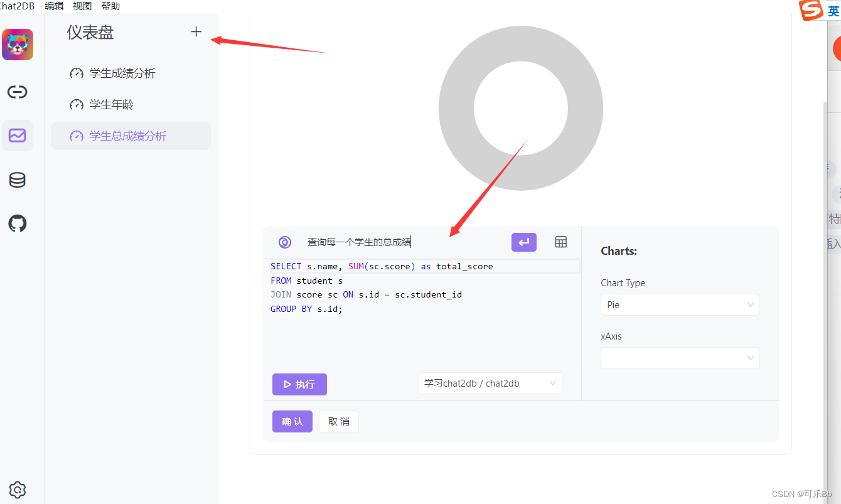The width and height of the screenshot is (841, 504).
Task: Open the xAxis dropdown
Action: click(x=680, y=358)
